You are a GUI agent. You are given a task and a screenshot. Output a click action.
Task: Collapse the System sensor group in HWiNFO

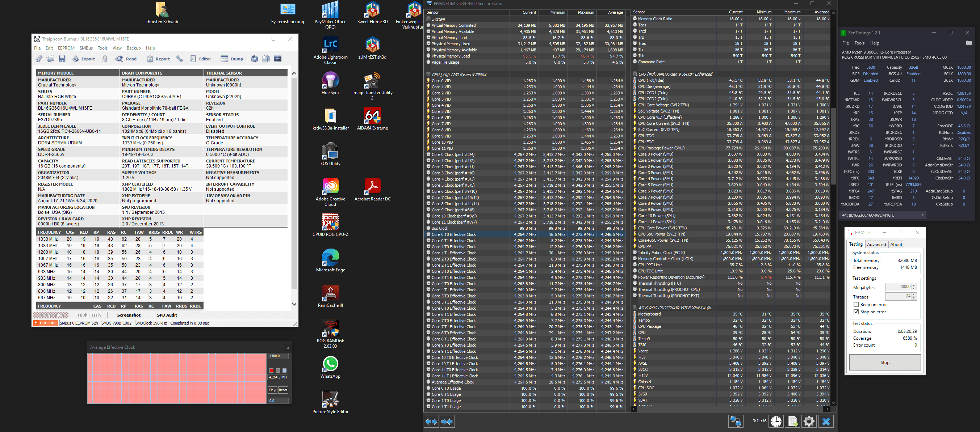coord(428,19)
